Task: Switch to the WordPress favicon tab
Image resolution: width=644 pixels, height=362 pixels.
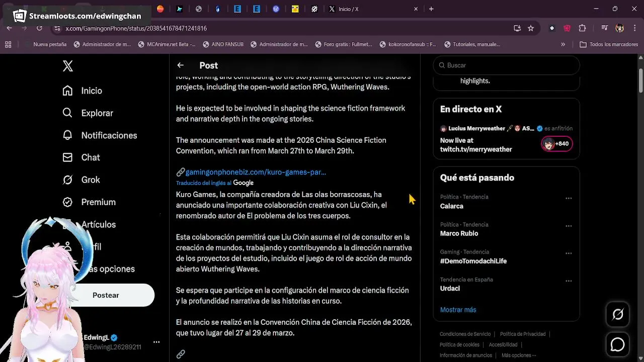Action: click(276, 9)
